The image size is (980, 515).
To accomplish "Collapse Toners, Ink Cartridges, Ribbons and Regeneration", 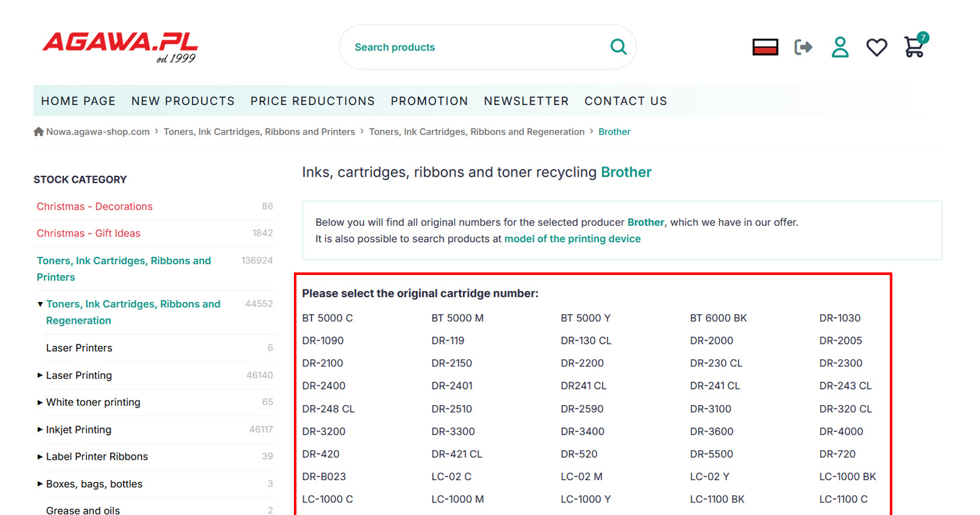I will 40,305.
